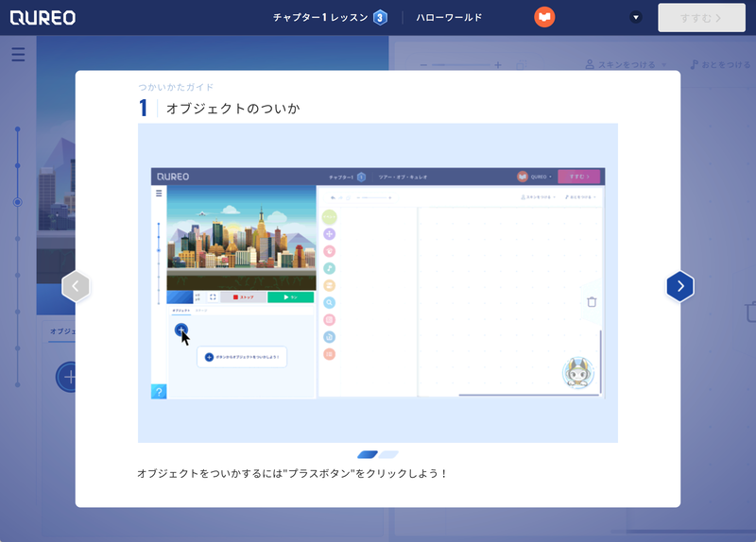
Task: Adjust the zoom slider behind dialog
Action: [x=460, y=65]
